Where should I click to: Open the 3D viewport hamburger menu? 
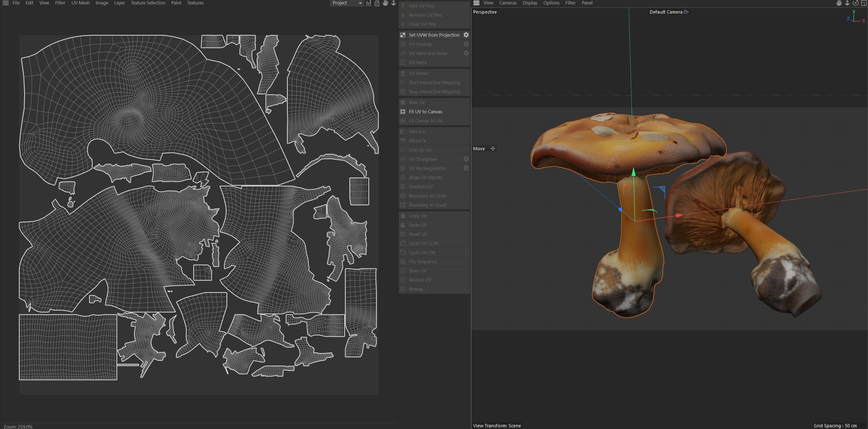476,3
